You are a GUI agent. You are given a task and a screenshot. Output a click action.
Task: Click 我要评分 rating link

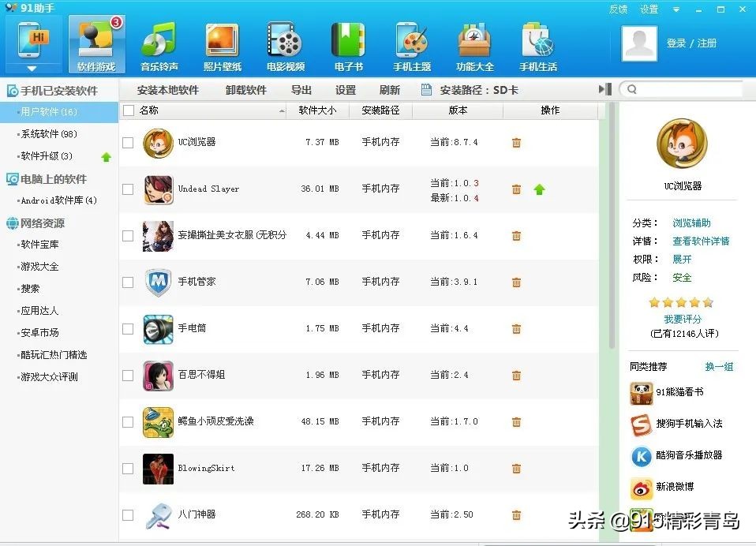coord(683,319)
